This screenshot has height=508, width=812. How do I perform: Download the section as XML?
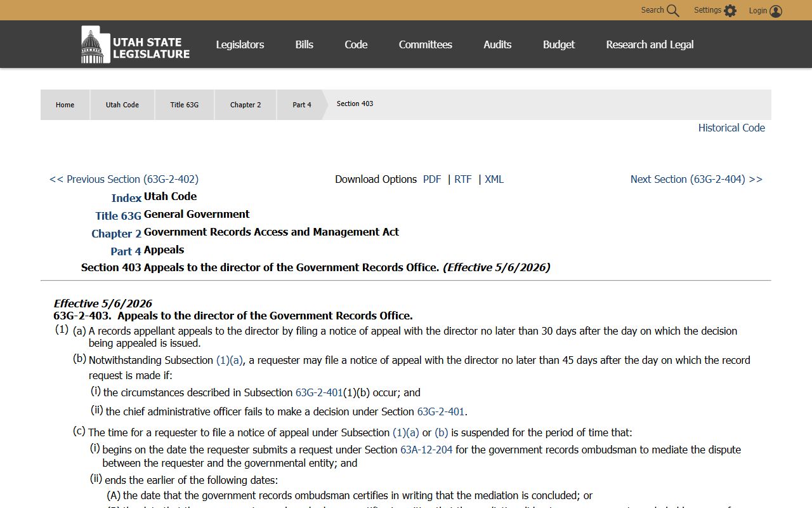tap(494, 179)
